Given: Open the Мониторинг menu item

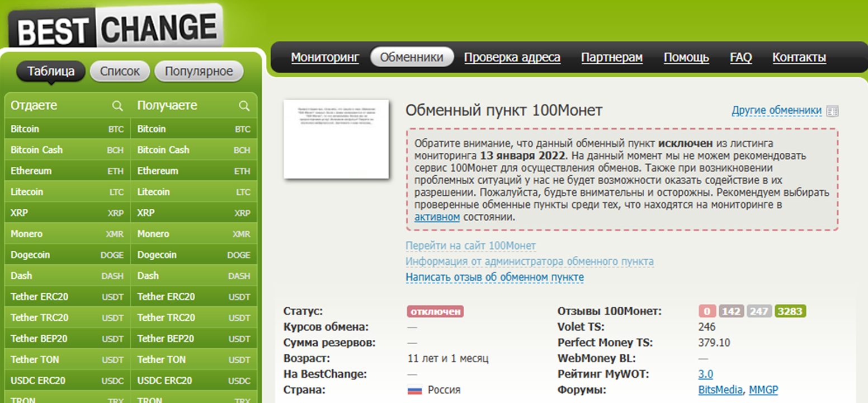Looking at the screenshot, I should coord(325,57).
